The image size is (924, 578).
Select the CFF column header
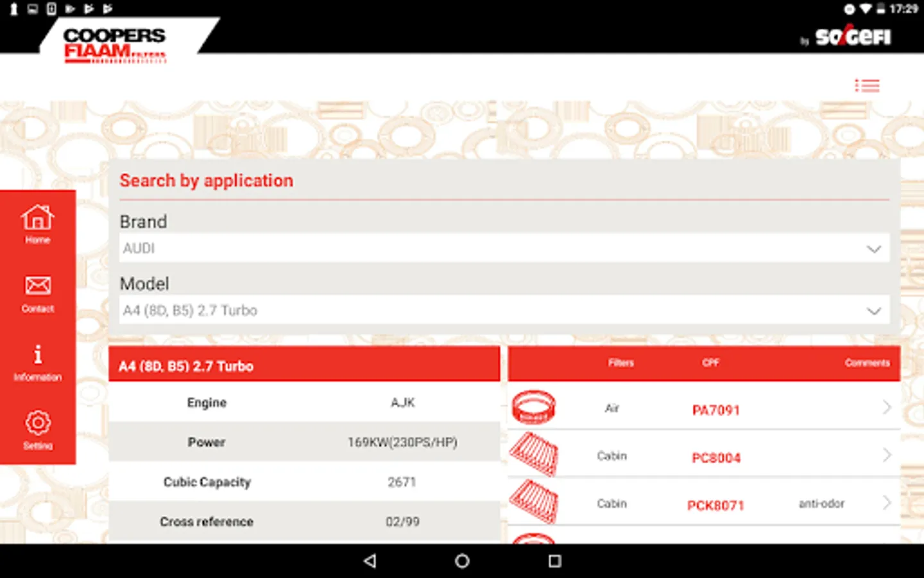pos(710,363)
